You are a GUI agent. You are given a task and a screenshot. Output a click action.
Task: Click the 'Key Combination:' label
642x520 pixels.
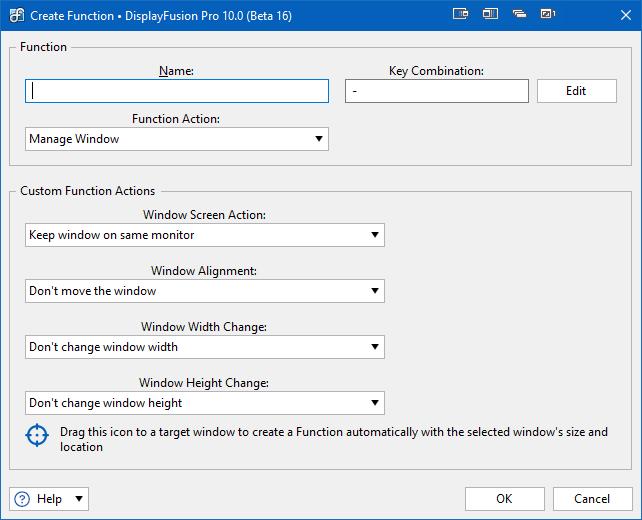click(x=436, y=71)
